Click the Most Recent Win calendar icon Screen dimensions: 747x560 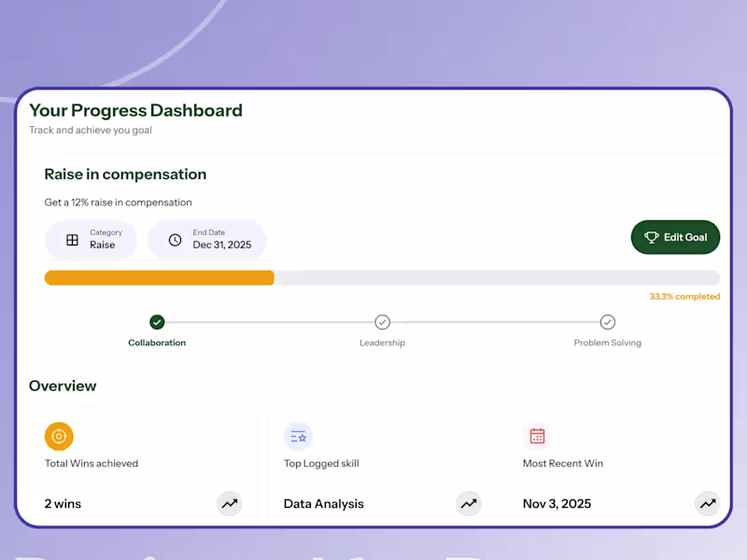538,436
